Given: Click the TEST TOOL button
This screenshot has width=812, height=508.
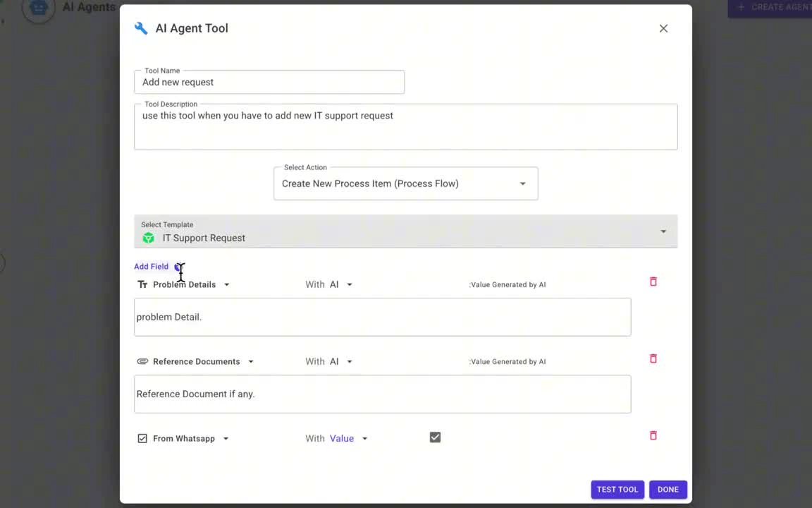Looking at the screenshot, I should tap(617, 490).
